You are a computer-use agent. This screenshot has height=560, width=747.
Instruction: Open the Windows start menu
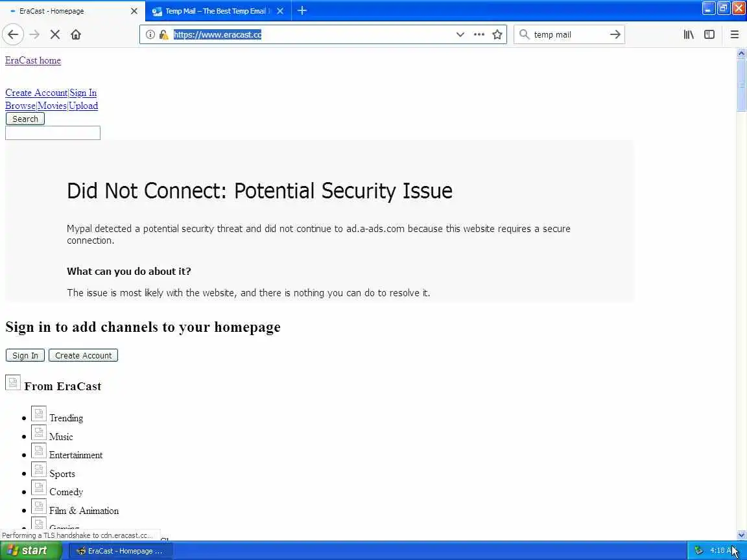30,550
